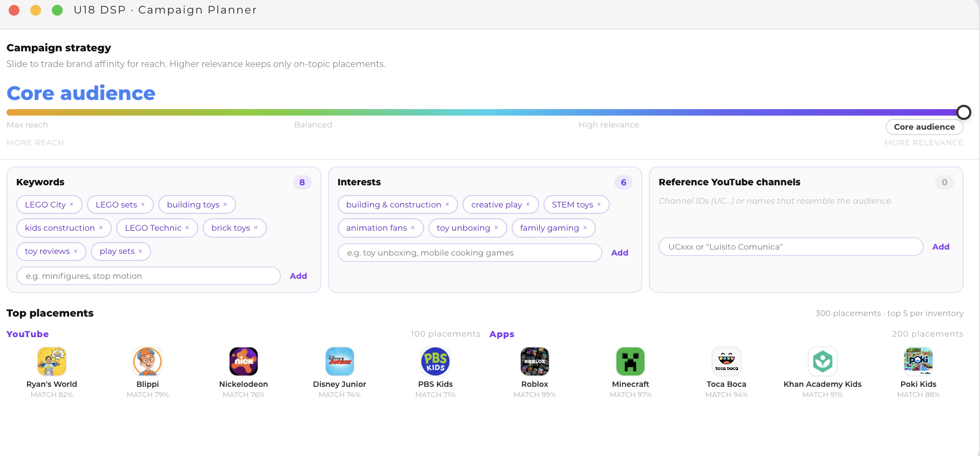Image resolution: width=980 pixels, height=456 pixels.
Task: Click the '200 placements' Apps count
Action: tap(928, 334)
